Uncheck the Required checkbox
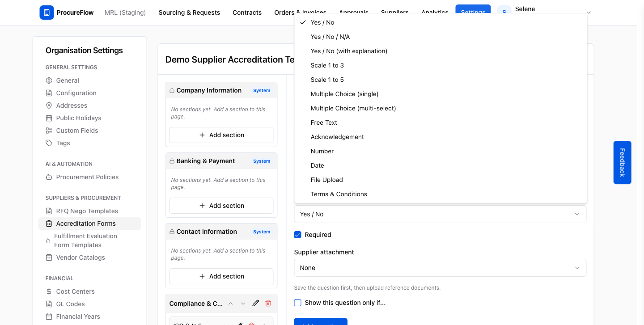This screenshot has height=325, width=644. pos(298,235)
